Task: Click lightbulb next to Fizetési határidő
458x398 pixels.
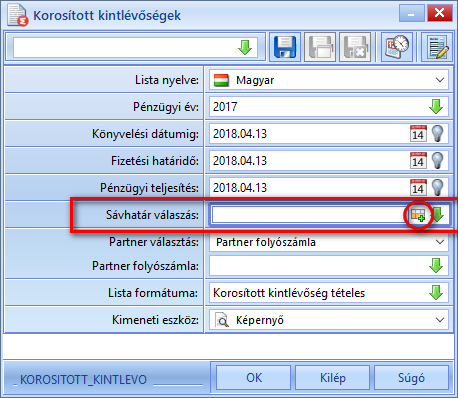Action: click(438, 161)
